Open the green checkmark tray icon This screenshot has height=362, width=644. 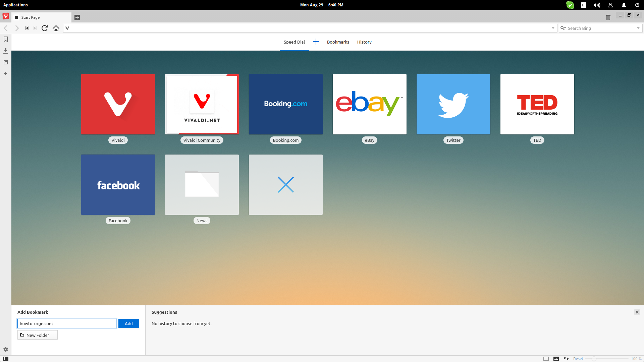570,5
